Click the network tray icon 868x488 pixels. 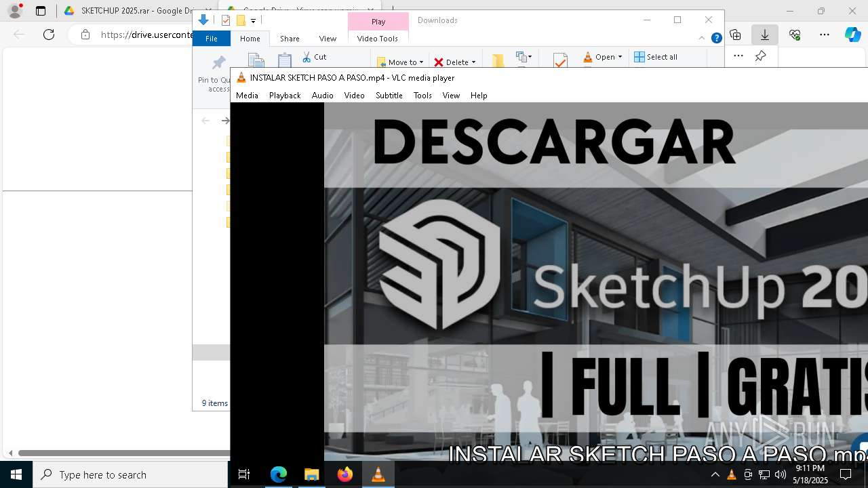(764, 474)
